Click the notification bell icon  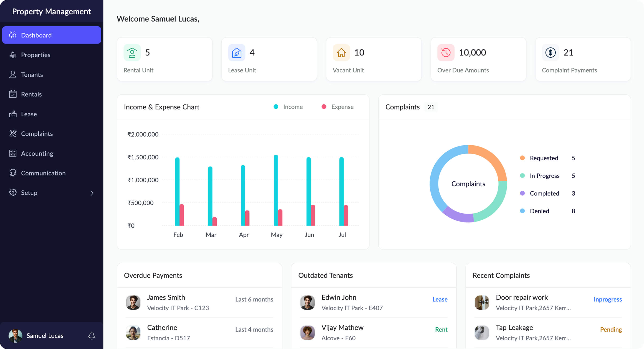point(91,336)
